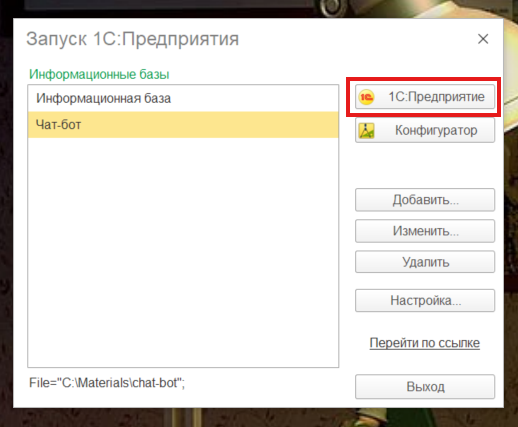Click the Конфигуратор compass icon

[366, 130]
